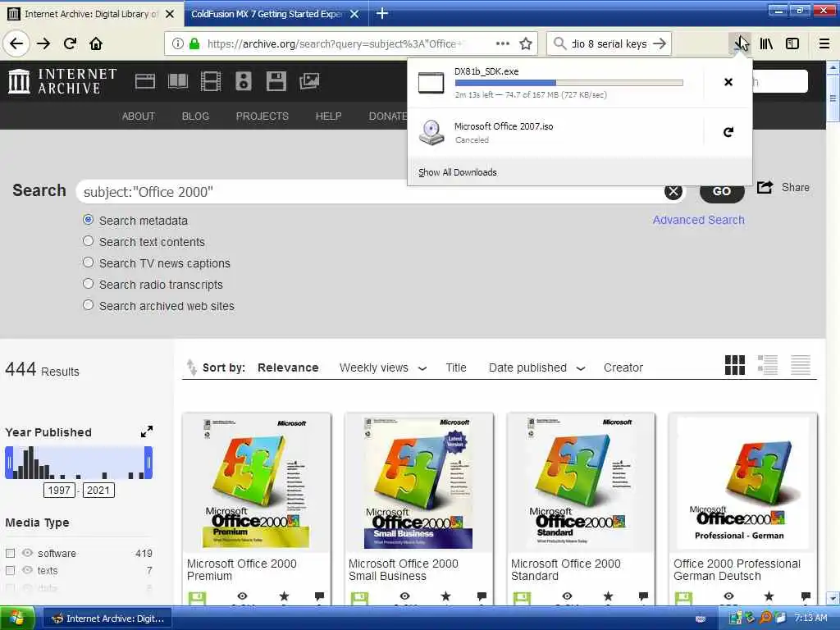Click right handle of year range slider
This screenshot has height=630, width=840.
tap(149, 463)
